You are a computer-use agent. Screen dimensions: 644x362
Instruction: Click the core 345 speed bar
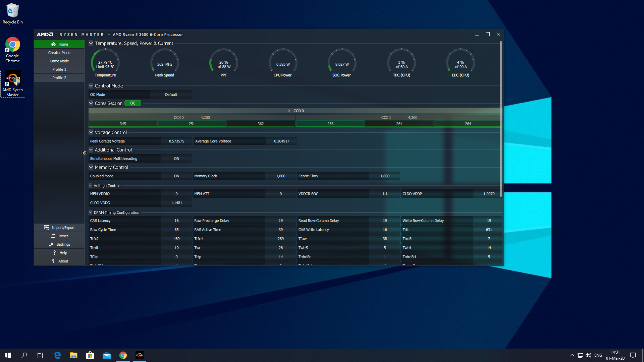[x=123, y=124]
